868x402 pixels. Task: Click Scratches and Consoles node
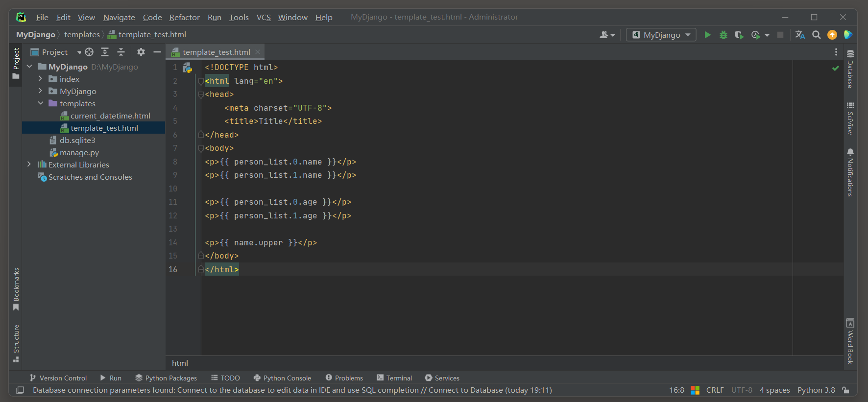(90, 177)
